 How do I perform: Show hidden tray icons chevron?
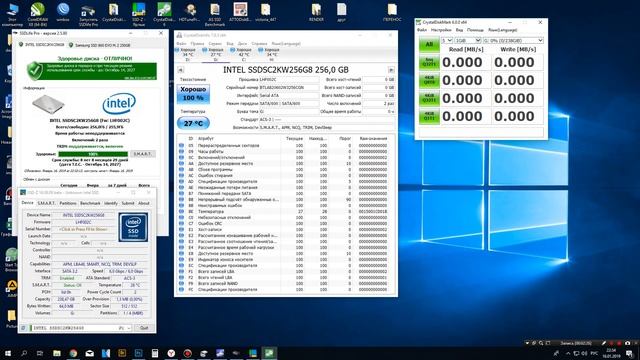click(568, 353)
